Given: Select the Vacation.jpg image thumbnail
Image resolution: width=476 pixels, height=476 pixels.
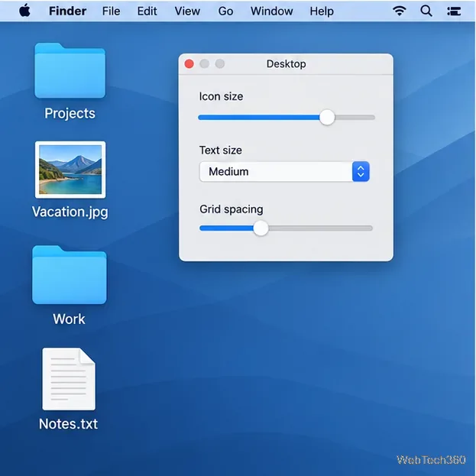Looking at the screenshot, I should 70,170.
